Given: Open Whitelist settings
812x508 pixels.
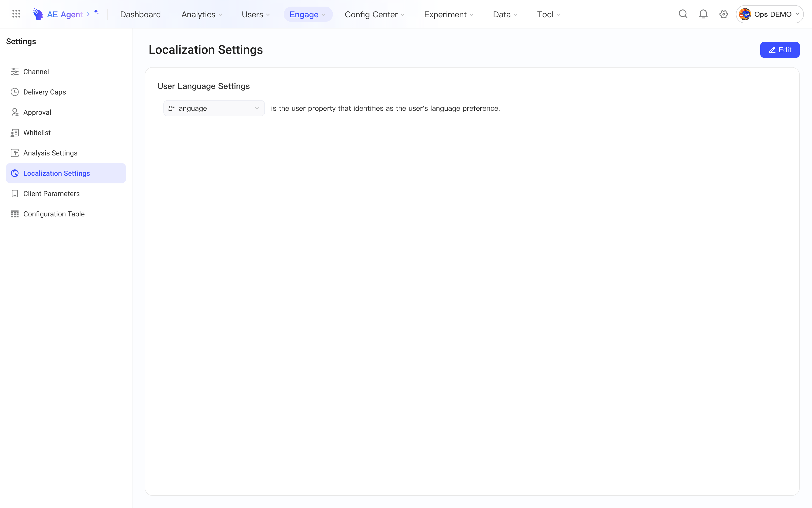Looking at the screenshot, I should point(66,133).
